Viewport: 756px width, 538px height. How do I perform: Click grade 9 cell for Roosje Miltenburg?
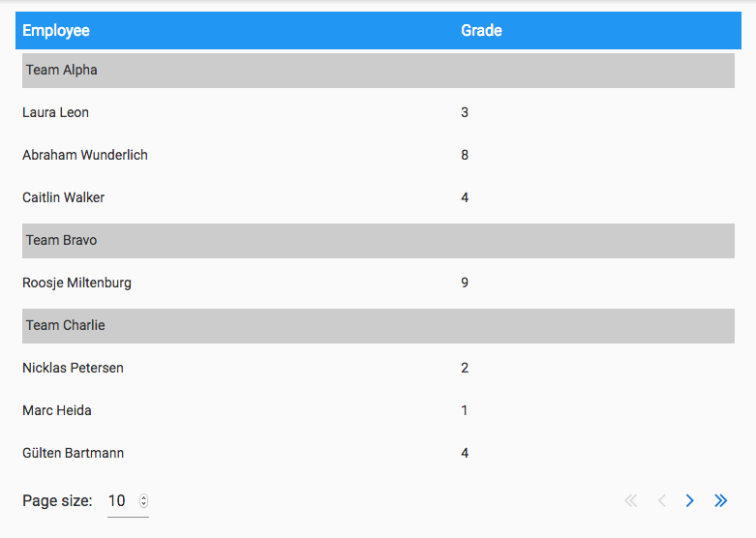coord(465,284)
